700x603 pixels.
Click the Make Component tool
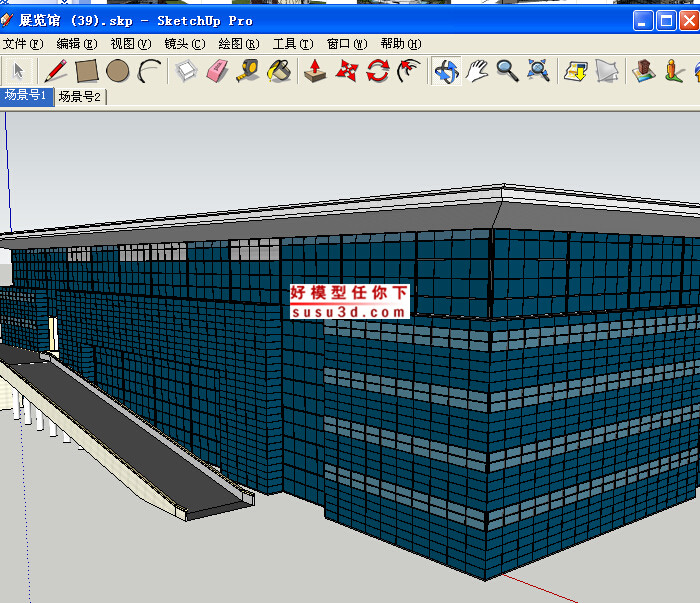[186, 71]
